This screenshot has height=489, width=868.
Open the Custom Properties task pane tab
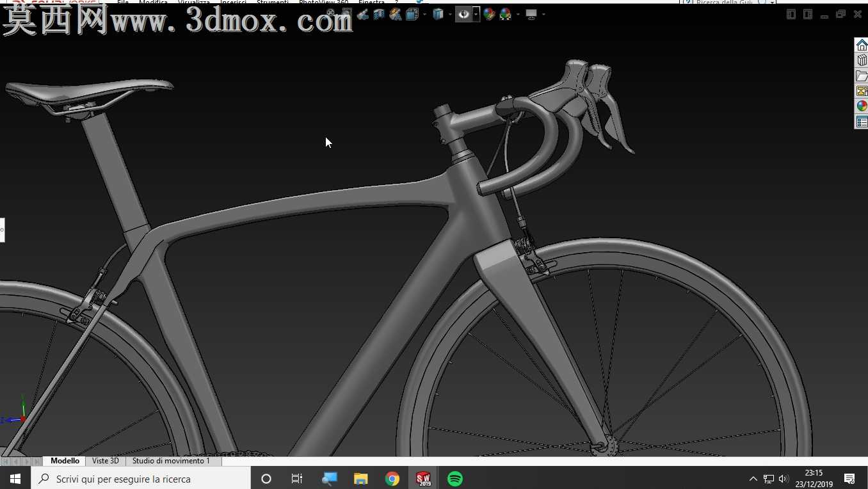[x=862, y=122]
